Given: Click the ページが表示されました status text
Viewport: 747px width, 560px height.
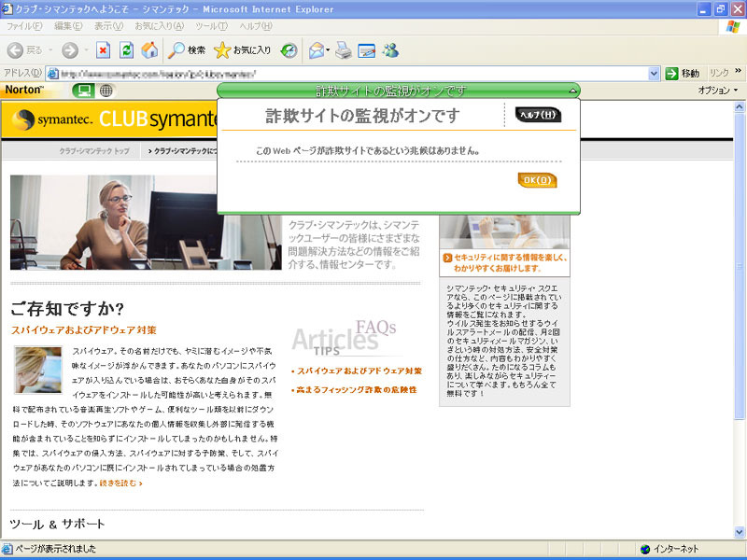Looking at the screenshot, I should (56, 549).
